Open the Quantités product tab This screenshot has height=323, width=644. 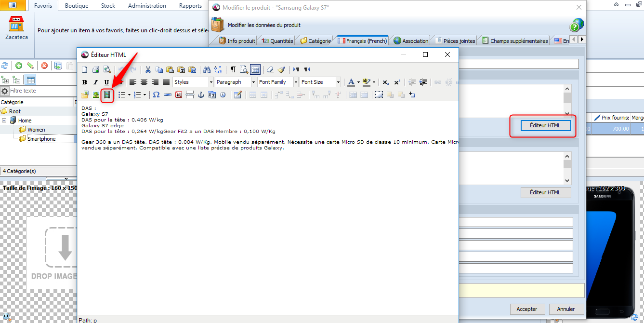(x=277, y=41)
